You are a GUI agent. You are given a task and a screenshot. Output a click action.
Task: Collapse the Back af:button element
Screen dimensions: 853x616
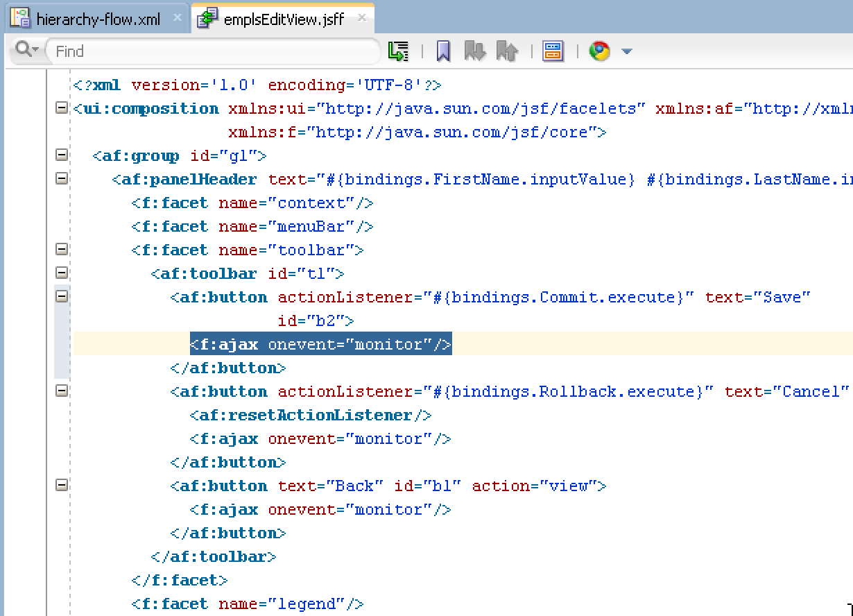tap(62, 485)
